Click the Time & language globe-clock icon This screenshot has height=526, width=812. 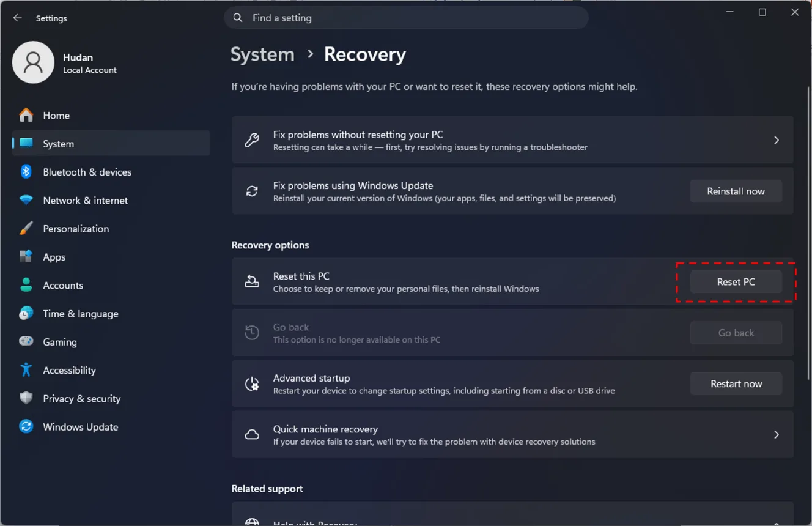click(x=26, y=313)
